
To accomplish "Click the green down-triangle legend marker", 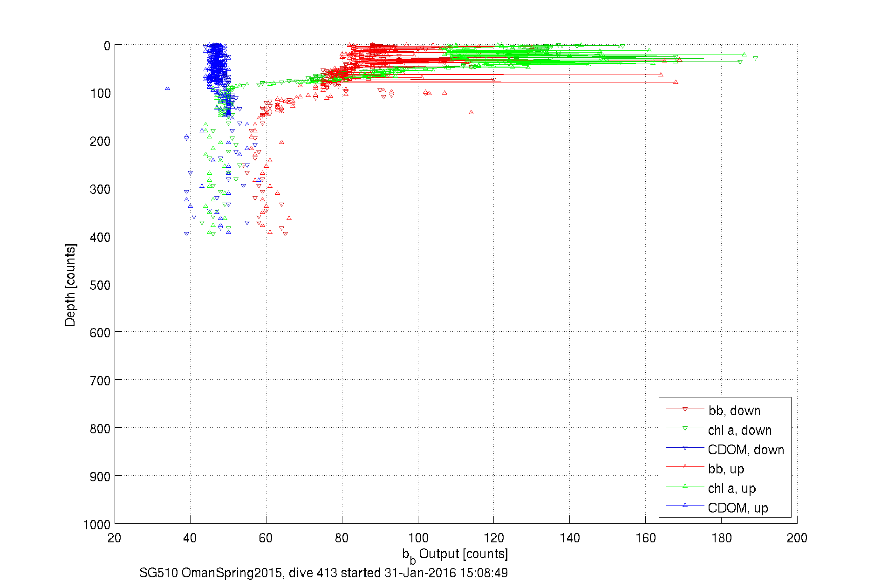I will click(685, 428).
